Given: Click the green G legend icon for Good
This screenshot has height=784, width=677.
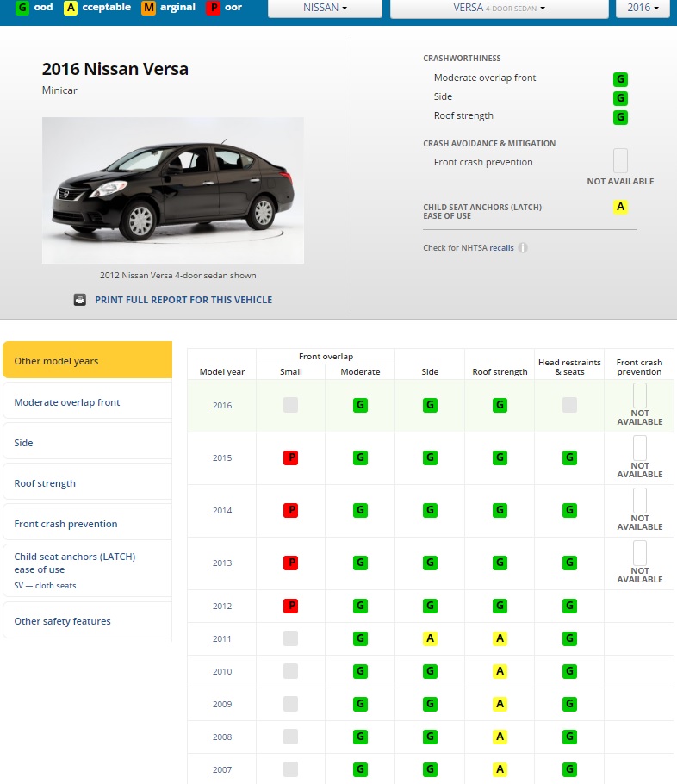Looking at the screenshot, I should point(22,8).
